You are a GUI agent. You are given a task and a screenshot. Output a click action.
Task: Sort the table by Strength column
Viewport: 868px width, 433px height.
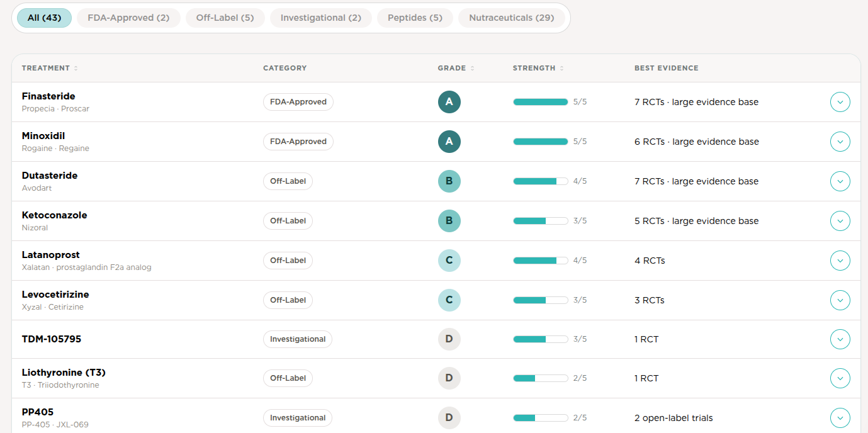click(x=538, y=68)
